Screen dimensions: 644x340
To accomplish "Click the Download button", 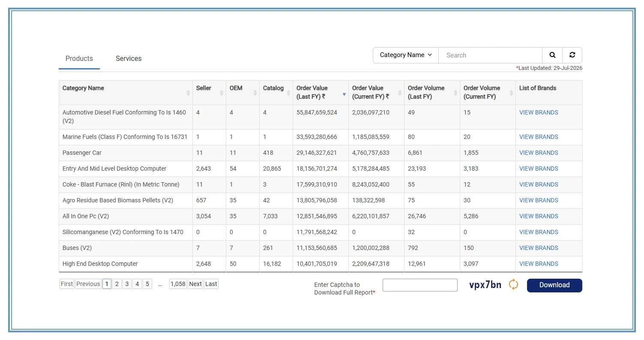I will tap(554, 285).
